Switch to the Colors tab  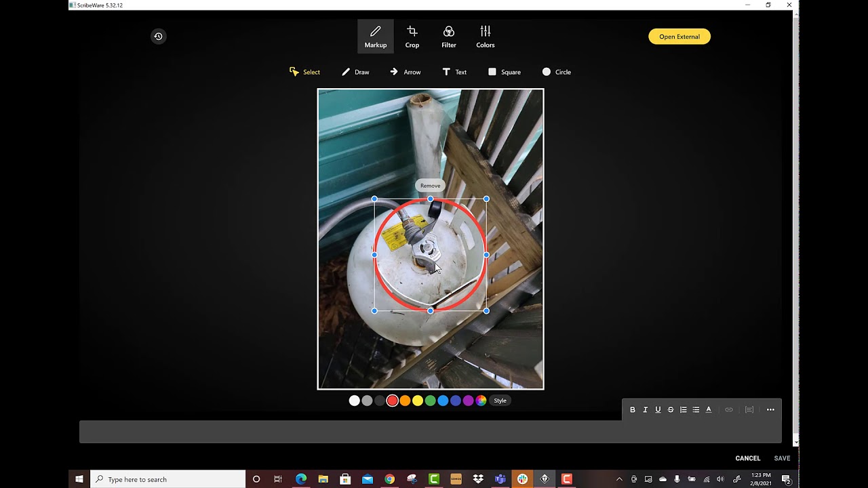point(485,37)
